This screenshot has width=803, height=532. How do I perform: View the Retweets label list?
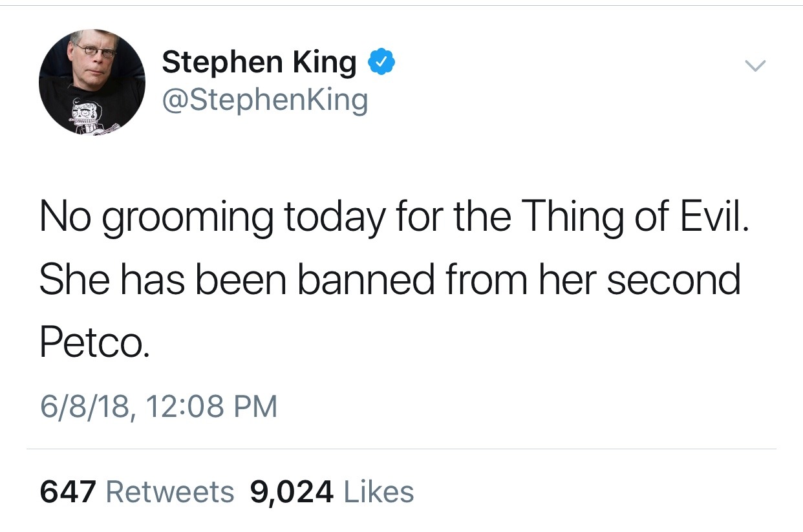point(169,492)
